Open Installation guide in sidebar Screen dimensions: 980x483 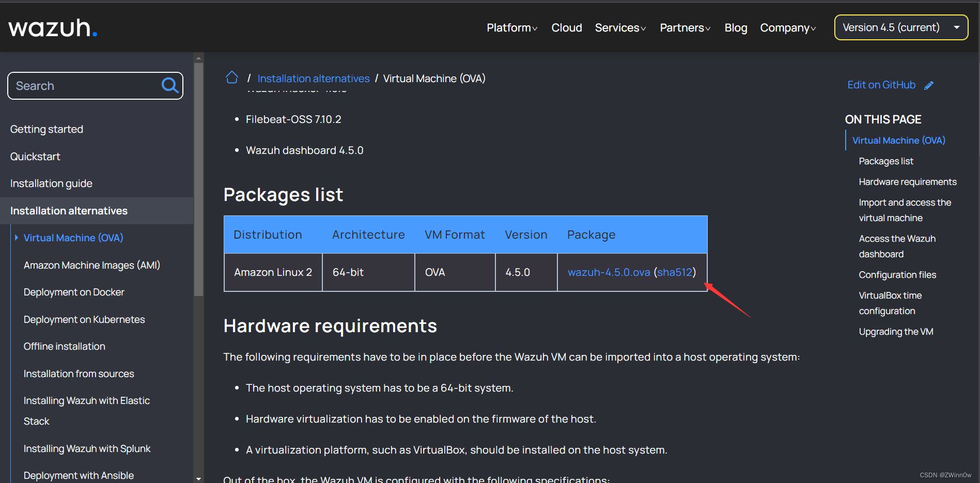tap(51, 183)
